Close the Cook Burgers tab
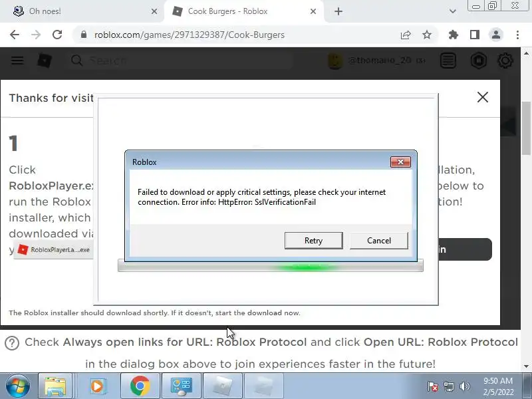This screenshot has width=532, height=399. click(x=313, y=11)
